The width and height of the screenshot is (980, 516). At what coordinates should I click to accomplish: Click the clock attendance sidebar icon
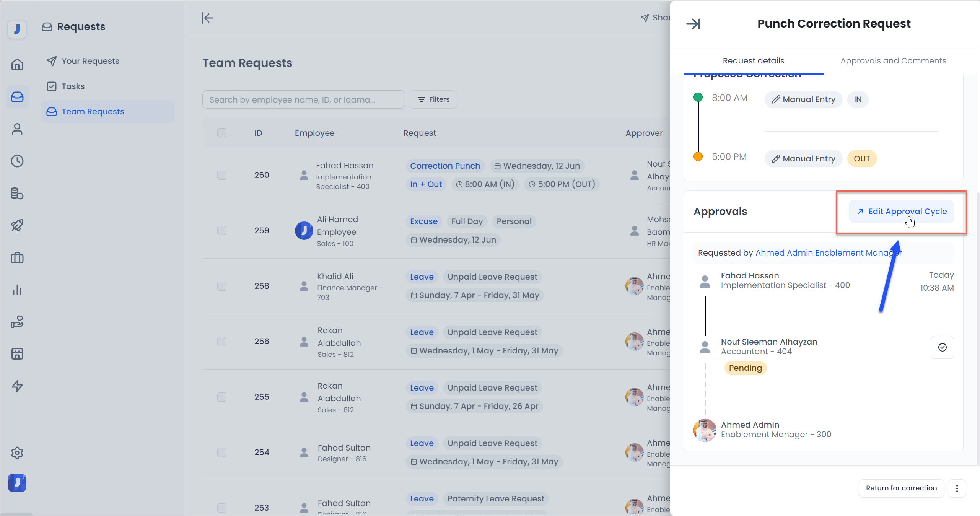coord(17,161)
